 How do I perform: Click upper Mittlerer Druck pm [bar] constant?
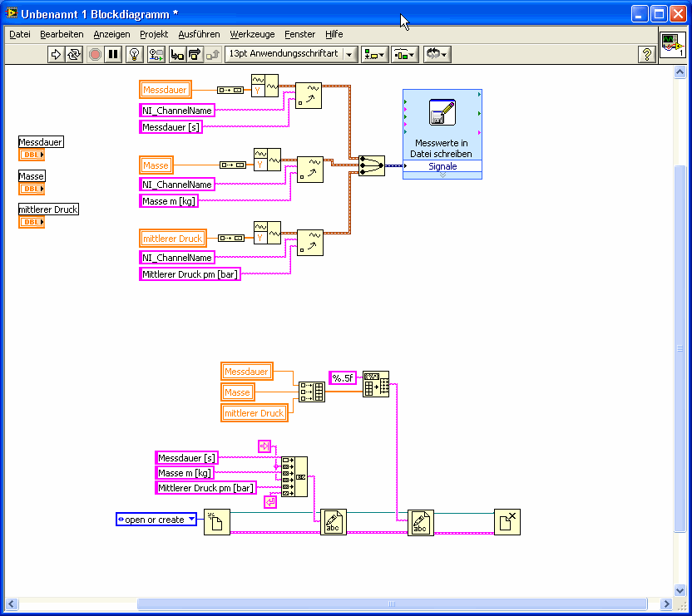click(190, 274)
